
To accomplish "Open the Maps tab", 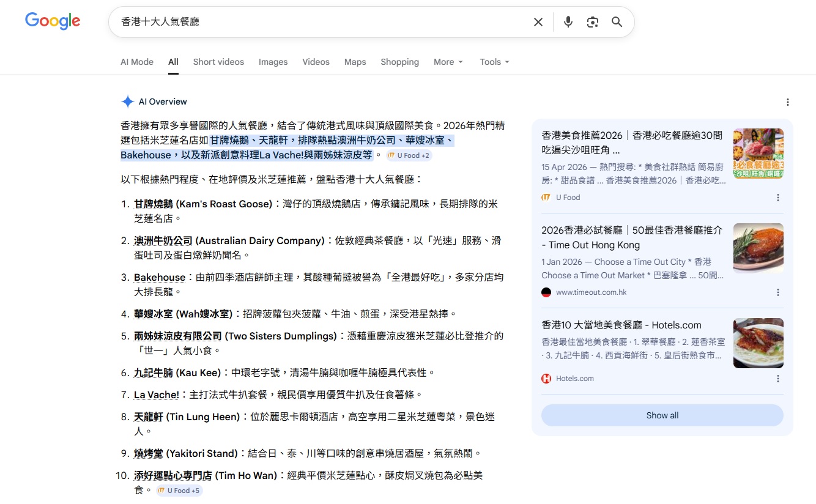I will coord(355,62).
